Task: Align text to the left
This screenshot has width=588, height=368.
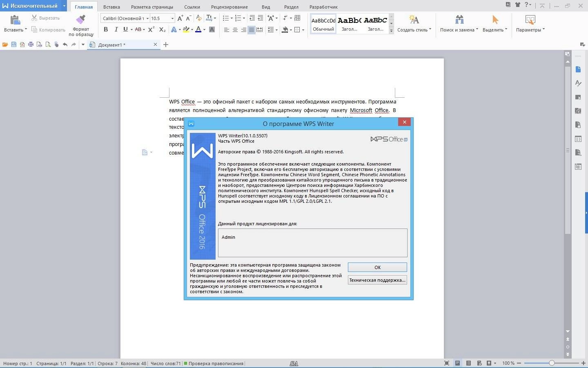Action: coord(227,30)
